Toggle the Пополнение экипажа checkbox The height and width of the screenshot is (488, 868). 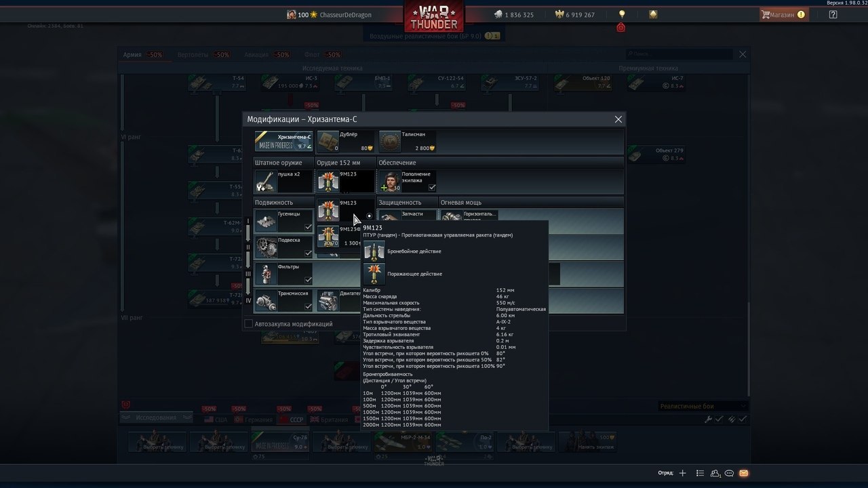pyautogui.click(x=432, y=187)
